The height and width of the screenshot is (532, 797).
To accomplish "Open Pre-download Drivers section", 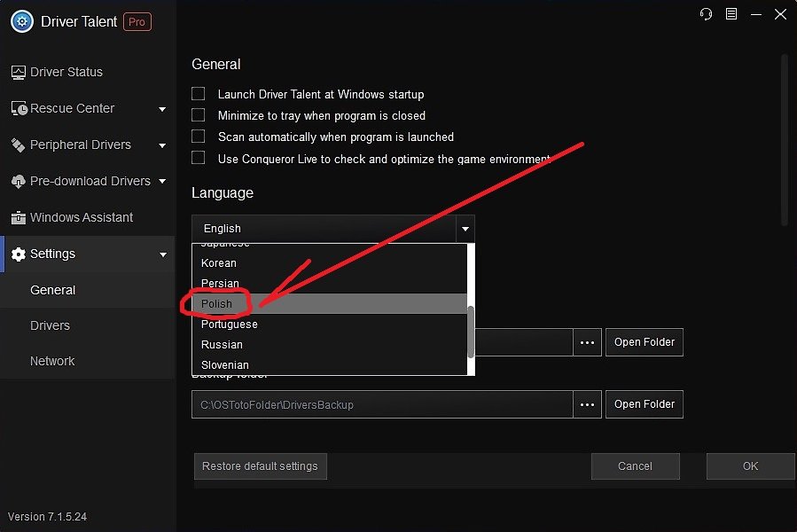I will click(x=88, y=181).
